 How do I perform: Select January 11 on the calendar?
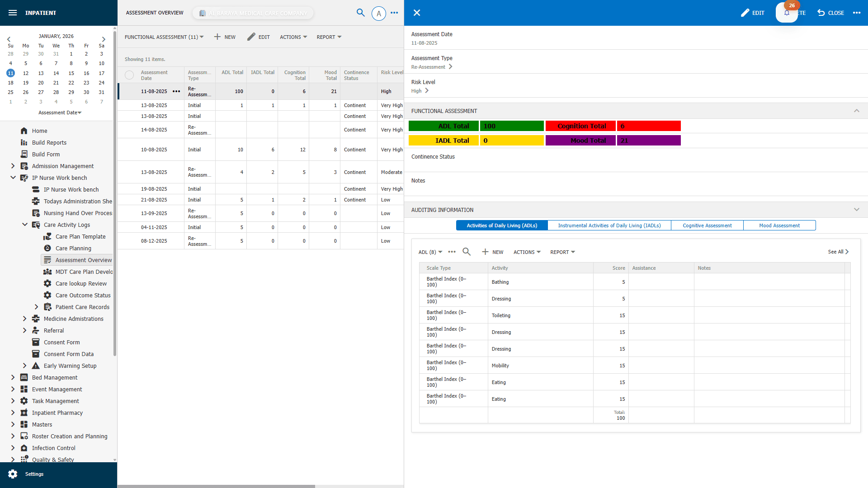pyautogui.click(x=10, y=73)
